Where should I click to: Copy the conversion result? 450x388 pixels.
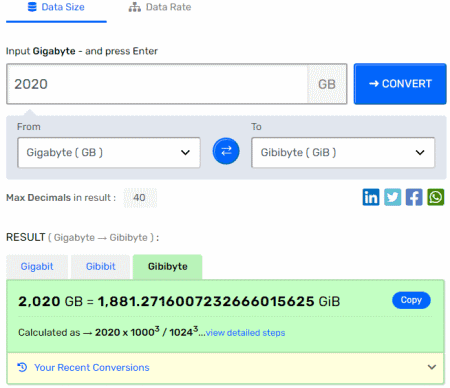[411, 300]
